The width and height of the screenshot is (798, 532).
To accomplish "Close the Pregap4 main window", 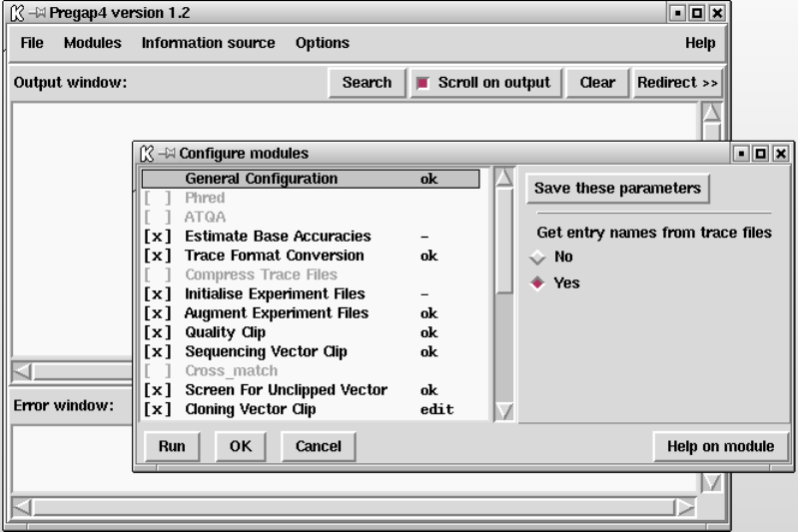I will (717, 13).
